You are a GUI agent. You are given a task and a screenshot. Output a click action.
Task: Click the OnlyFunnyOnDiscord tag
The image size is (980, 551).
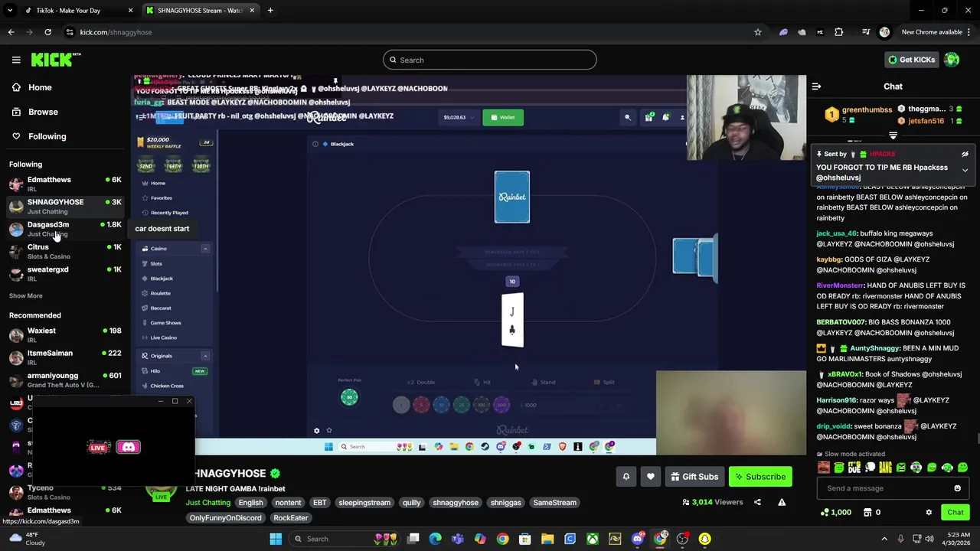[225, 518]
